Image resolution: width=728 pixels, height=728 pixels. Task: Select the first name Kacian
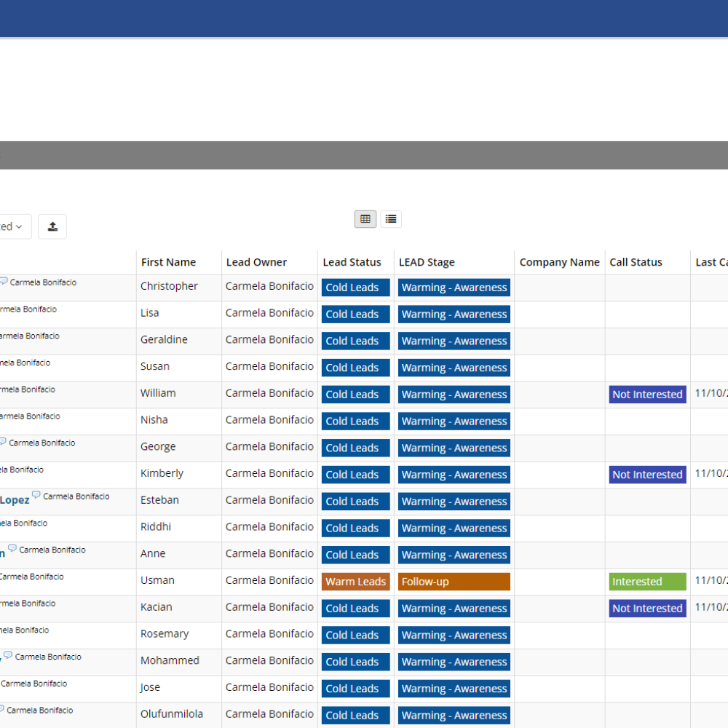(156, 607)
